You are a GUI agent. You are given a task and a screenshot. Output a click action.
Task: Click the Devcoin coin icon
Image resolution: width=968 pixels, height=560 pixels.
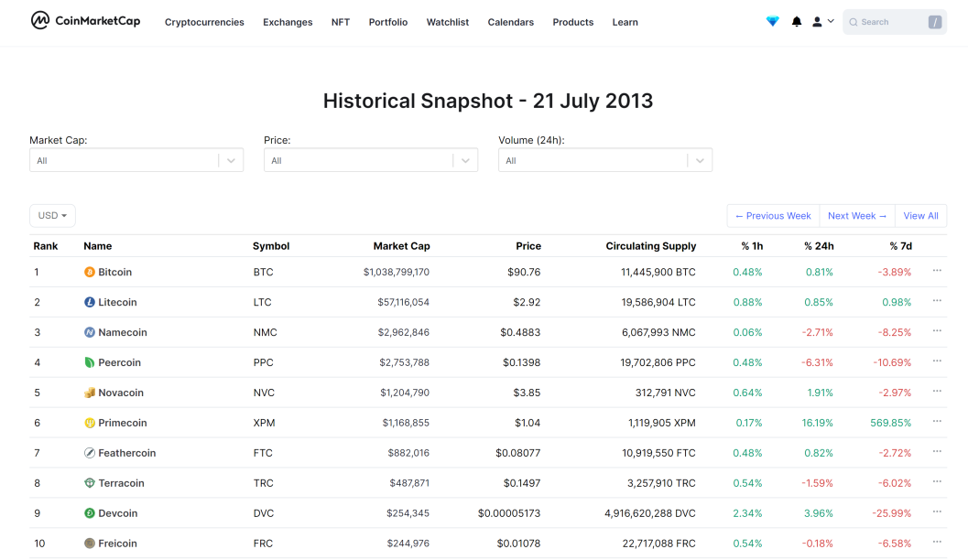click(x=90, y=513)
